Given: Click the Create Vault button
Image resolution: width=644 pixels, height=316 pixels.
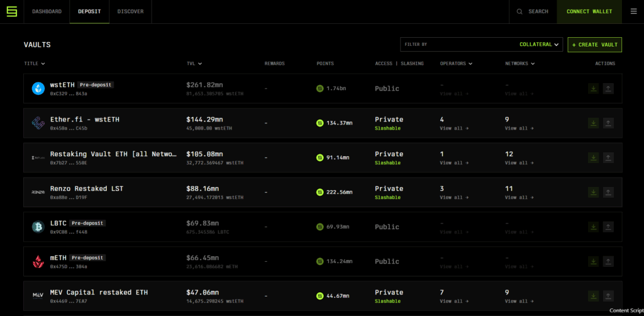Looking at the screenshot, I should click(x=595, y=45).
